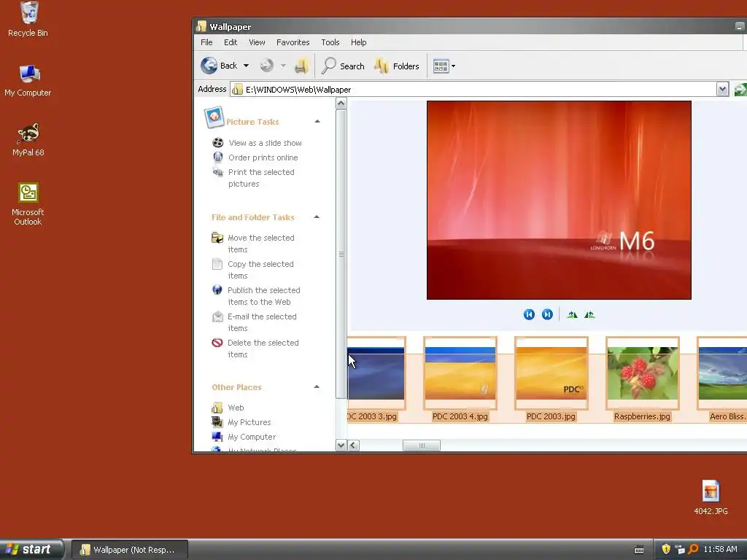
Task: Select the Microsoft Outlook desktop icon
Action: 28,203
